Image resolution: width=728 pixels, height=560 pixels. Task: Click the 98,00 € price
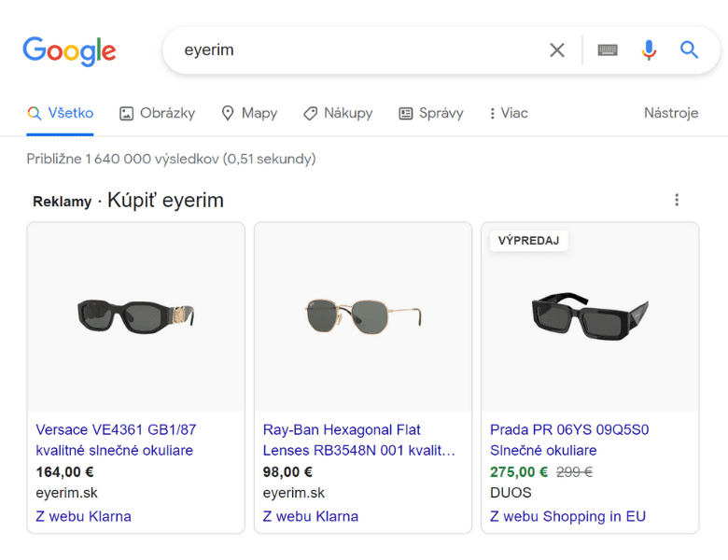287,472
